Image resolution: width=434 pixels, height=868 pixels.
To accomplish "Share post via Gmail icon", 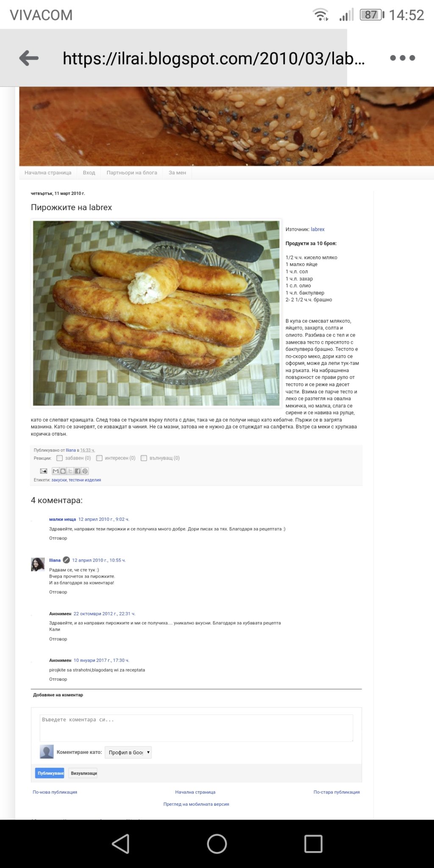I will pos(56,471).
